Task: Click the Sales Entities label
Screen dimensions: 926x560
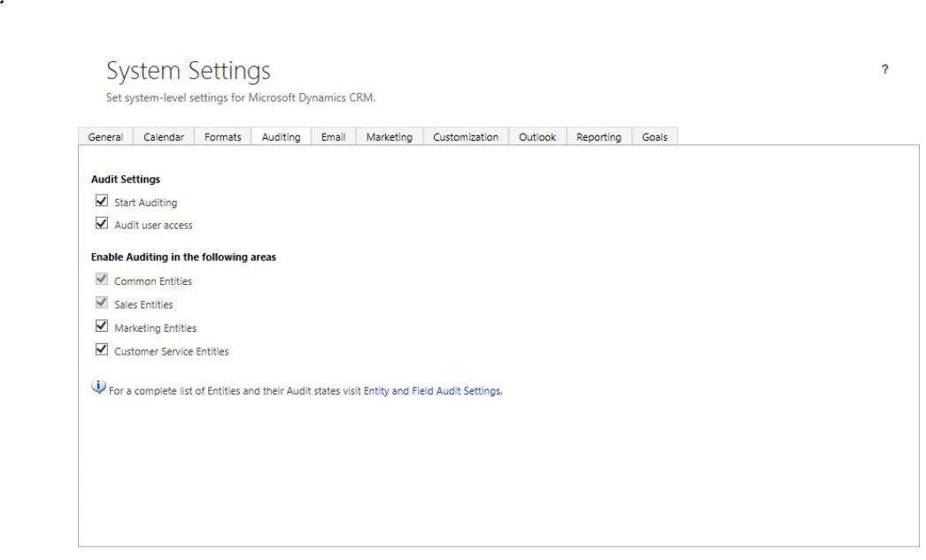Action: pyautogui.click(x=143, y=304)
